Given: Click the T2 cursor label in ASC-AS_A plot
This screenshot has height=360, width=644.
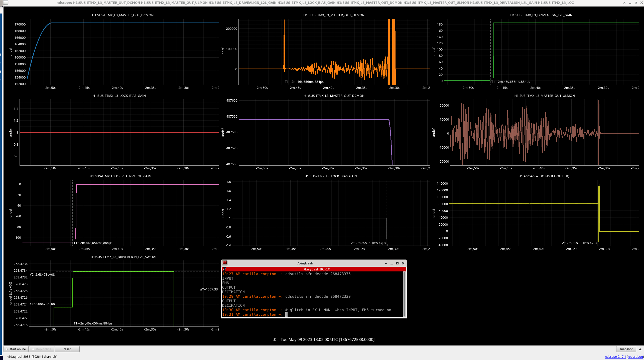Looking at the screenshot, I should (x=578, y=243).
